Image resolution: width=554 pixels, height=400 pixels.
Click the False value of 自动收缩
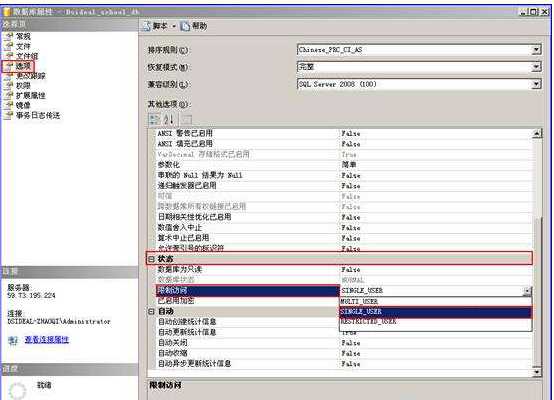(350, 353)
